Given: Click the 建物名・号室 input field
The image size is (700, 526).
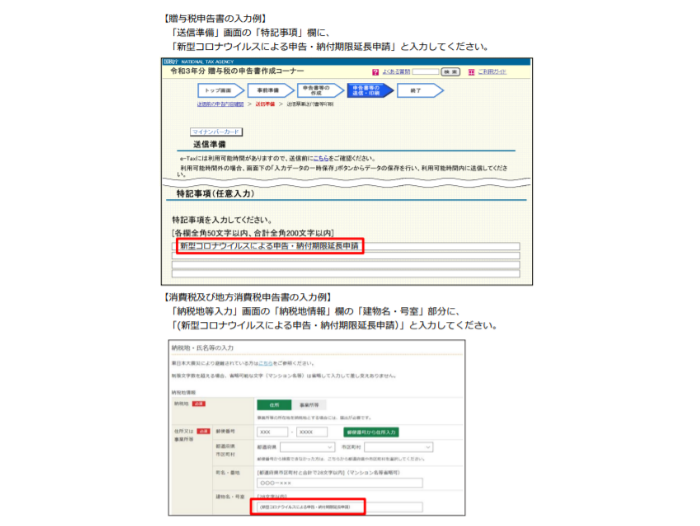Looking at the screenshot, I should pyautogui.click(x=340, y=507).
